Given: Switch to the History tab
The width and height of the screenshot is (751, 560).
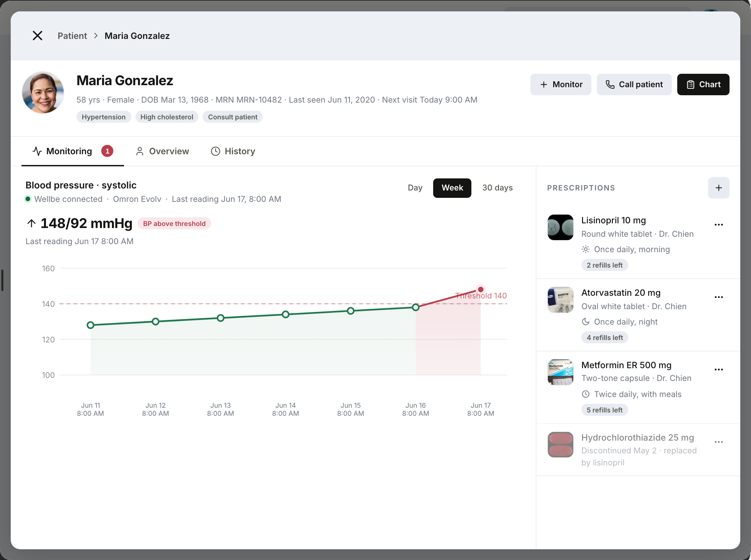Looking at the screenshot, I should pyautogui.click(x=233, y=151).
